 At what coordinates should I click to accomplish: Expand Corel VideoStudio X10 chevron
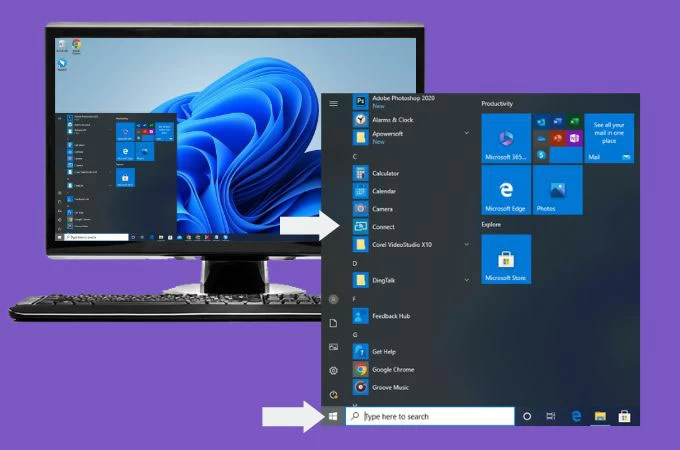tap(467, 245)
